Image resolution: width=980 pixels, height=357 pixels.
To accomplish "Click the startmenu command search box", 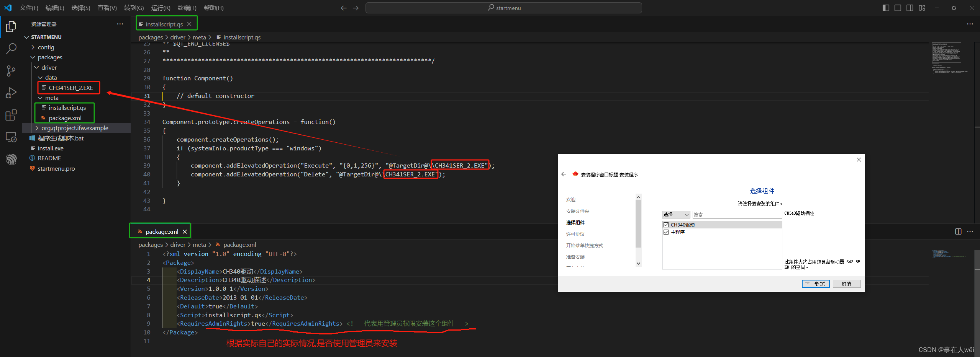I will click(503, 8).
